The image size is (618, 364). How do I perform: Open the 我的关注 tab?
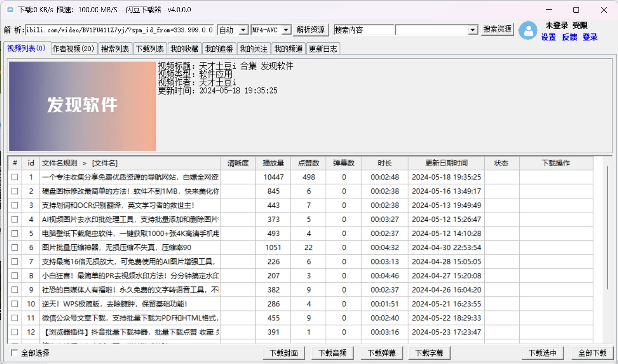pos(254,49)
